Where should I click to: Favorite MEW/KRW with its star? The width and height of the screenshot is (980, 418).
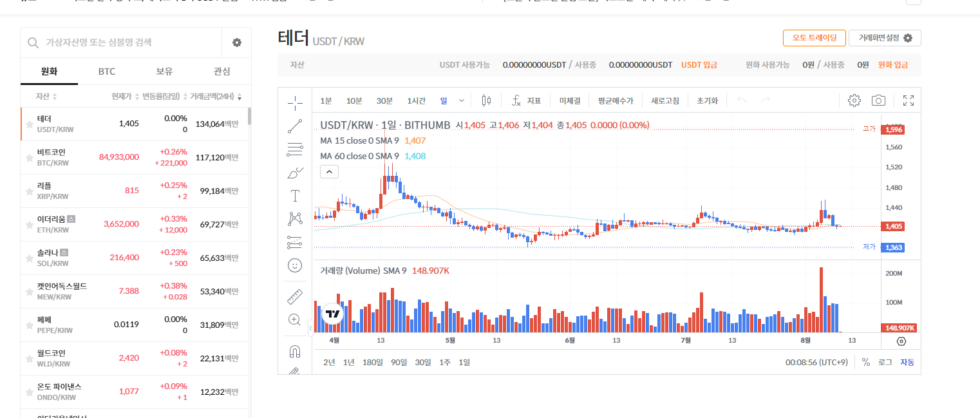(29, 292)
